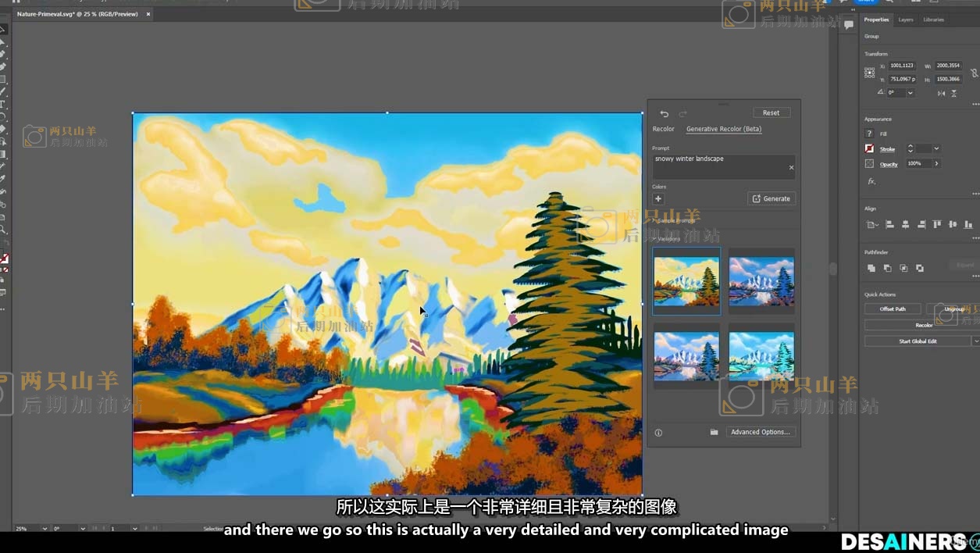Click the info icon in Recolor panel

[x=658, y=433]
